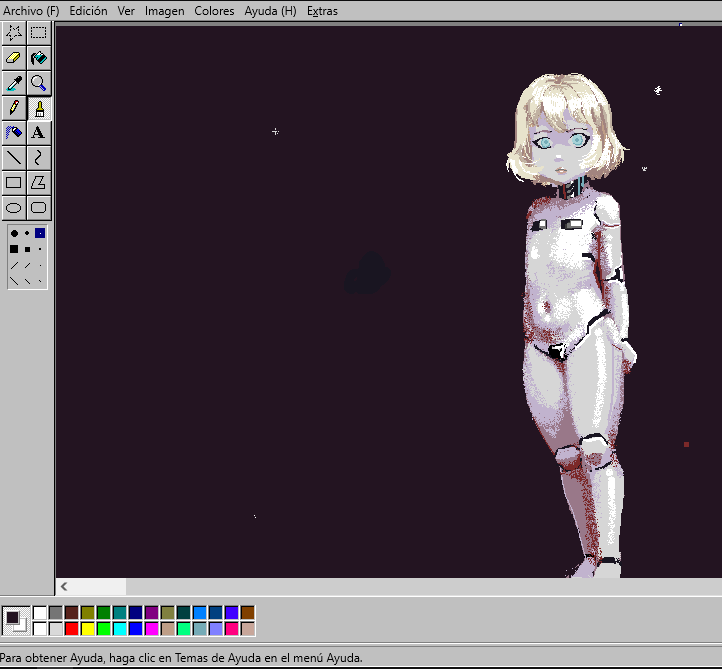Pick the dark gray palette swatch
Image resolution: width=722 pixels, height=669 pixels.
point(56,613)
